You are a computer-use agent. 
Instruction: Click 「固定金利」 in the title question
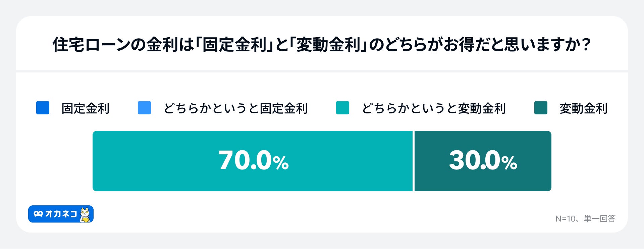(x=234, y=45)
